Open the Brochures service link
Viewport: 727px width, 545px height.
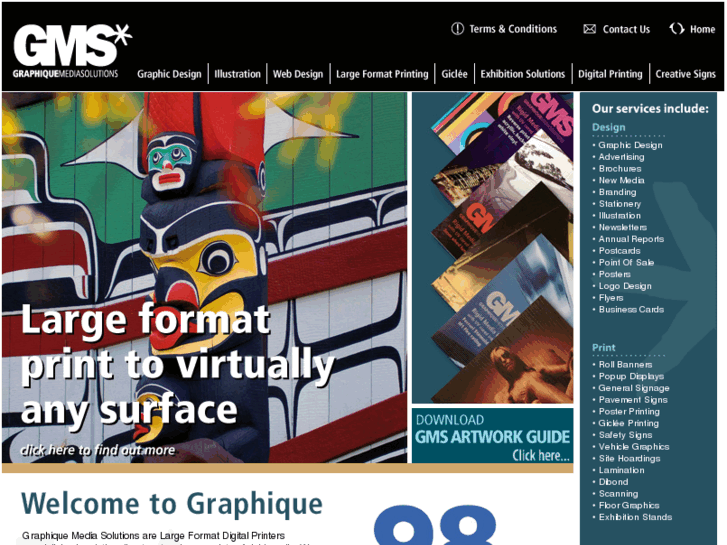[x=620, y=169]
